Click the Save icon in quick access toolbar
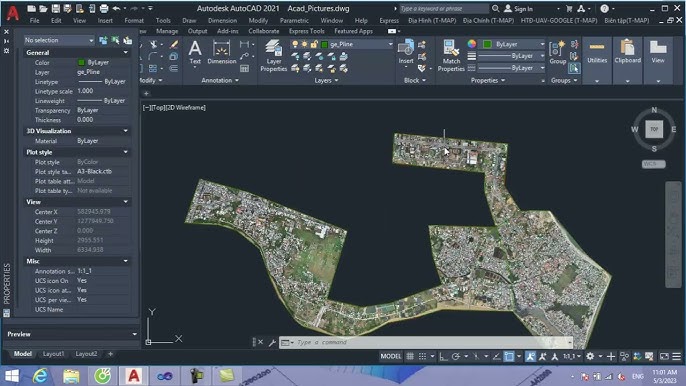The height and width of the screenshot is (386, 686). coord(56,8)
